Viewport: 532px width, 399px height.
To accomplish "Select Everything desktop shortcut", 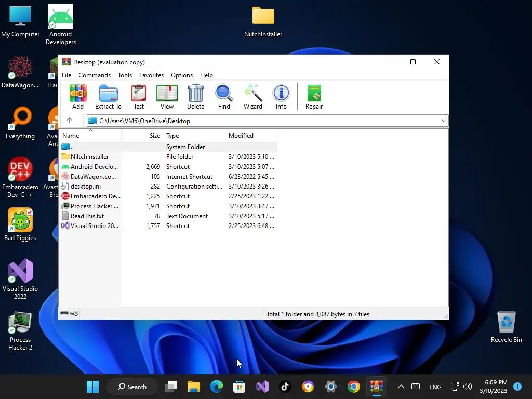I will (x=20, y=123).
